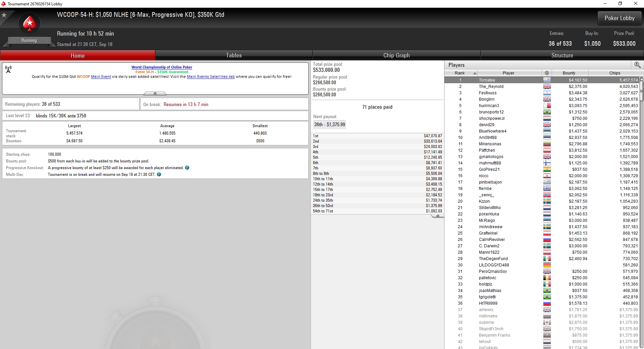Viewport: 644px width, 349px height.
Task: Click the PokerStars icon in window title bar
Action: tap(3, 4)
